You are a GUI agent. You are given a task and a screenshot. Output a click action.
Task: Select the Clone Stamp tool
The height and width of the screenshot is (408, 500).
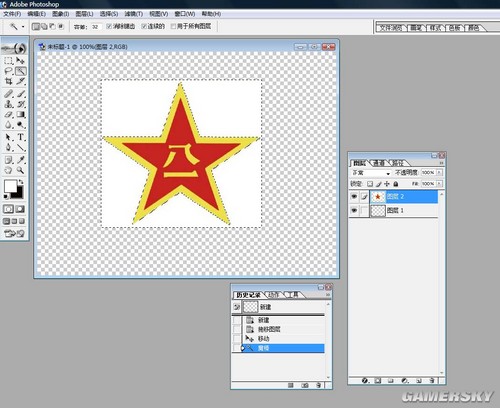point(8,104)
